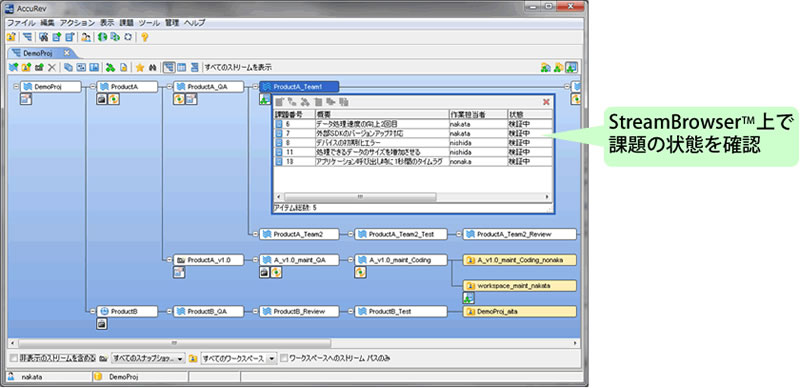Collapse the ProductB stream node
This screenshot has height=388, width=800.
click(x=92, y=311)
